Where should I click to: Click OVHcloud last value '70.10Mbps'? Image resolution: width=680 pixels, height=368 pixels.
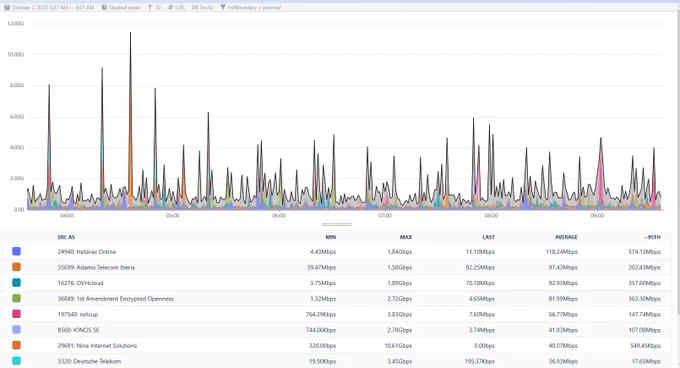(480, 283)
